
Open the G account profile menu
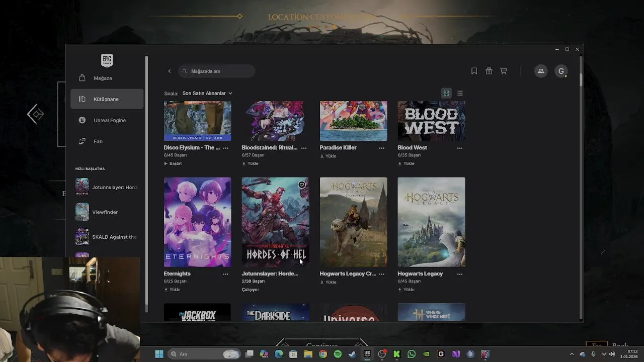pyautogui.click(x=561, y=71)
